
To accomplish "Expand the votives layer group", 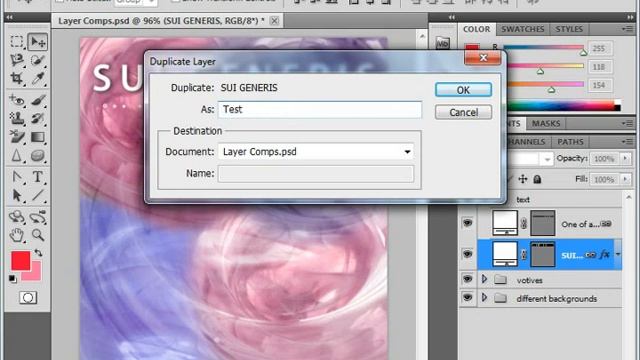I will pos(484,279).
